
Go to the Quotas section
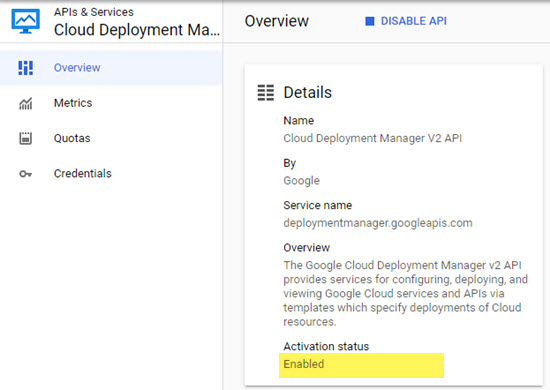111,138
